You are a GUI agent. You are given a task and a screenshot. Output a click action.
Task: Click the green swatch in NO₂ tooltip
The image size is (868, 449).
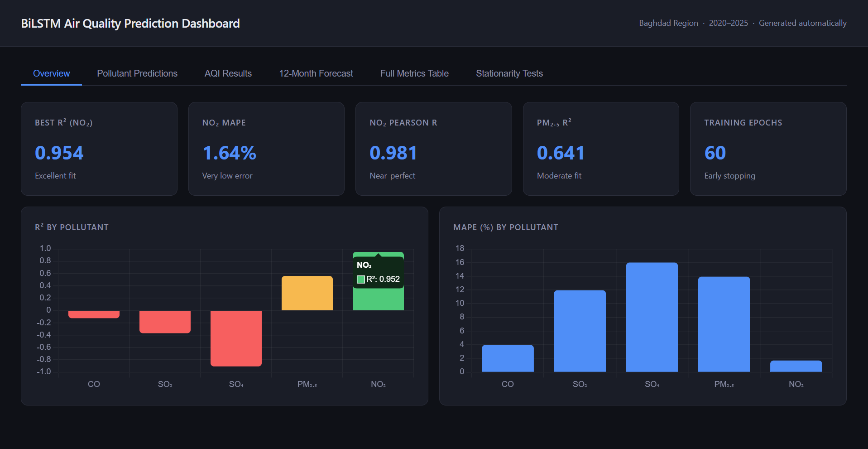pyautogui.click(x=361, y=280)
